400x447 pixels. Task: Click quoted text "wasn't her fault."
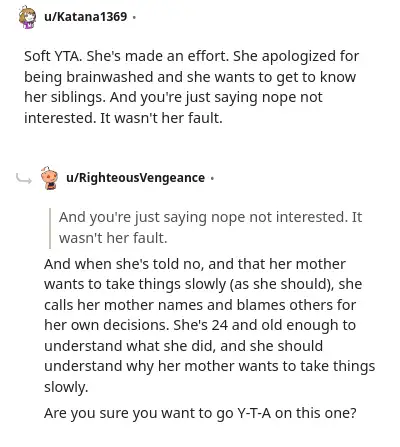(x=113, y=238)
